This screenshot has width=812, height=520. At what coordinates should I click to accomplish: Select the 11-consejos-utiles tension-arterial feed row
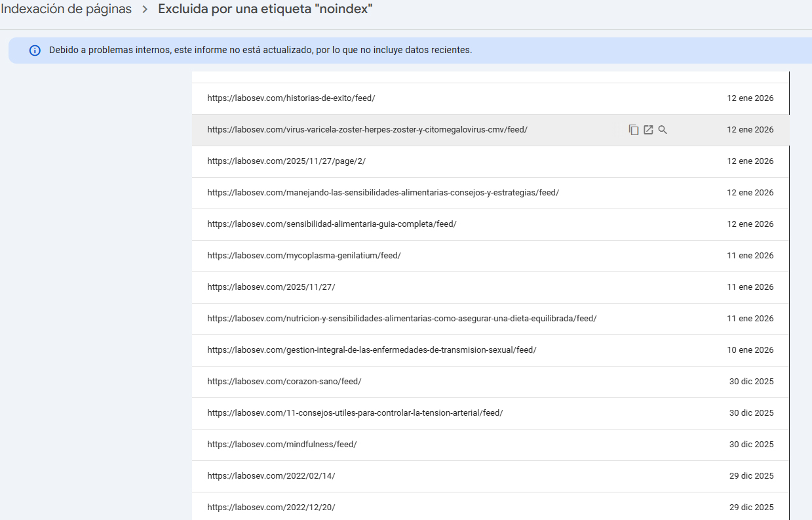(x=490, y=413)
